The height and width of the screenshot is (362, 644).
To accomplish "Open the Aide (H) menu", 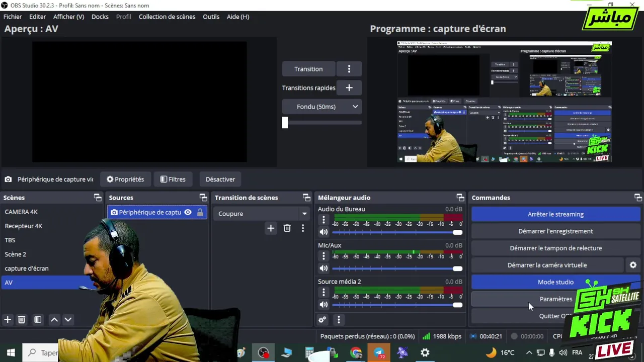I will [238, 17].
